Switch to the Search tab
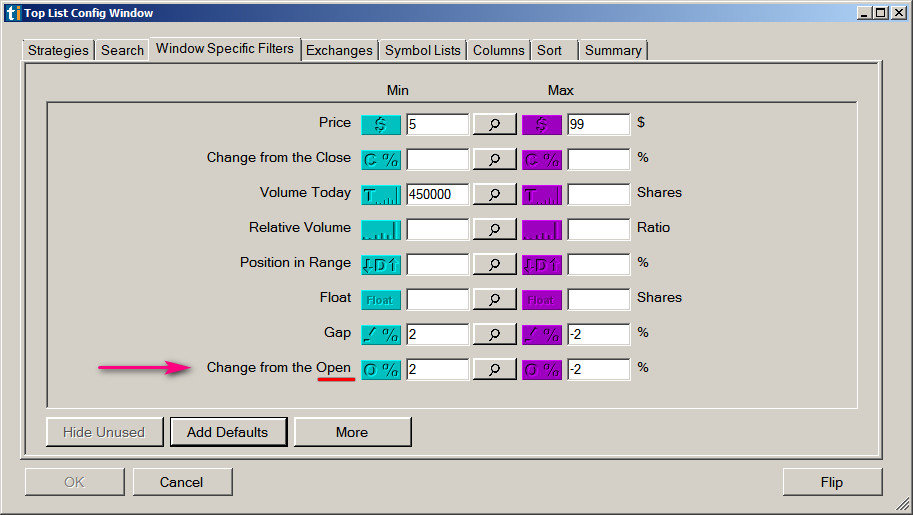This screenshot has width=913, height=515. (122, 50)
